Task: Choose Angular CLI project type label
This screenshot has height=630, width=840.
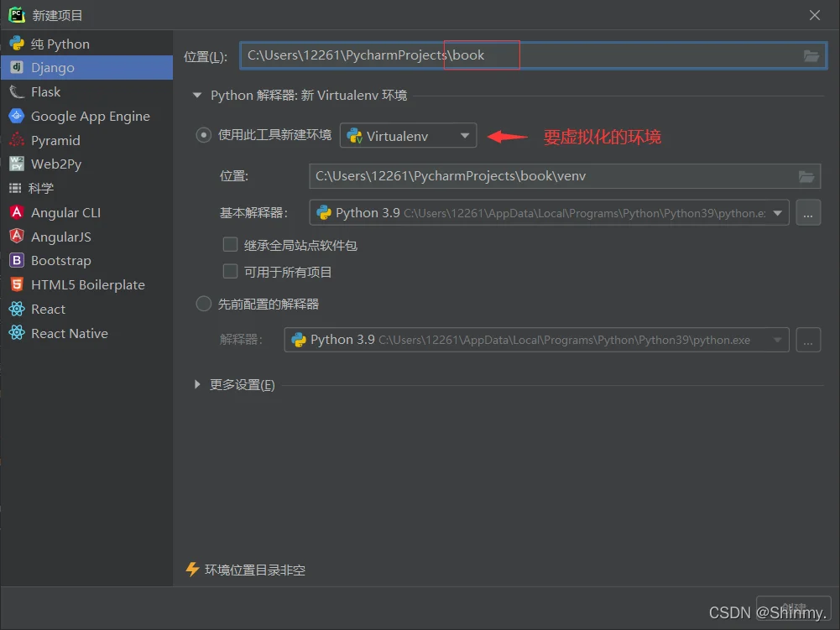Action: tap(66, 212)
